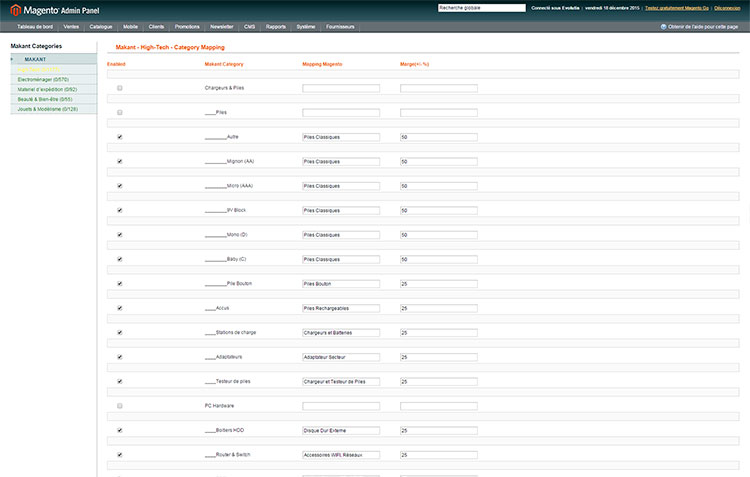The width and height of the screenshot is (750, 477).
Task: Click the Marge field for 9V Block
Action: tap(439, 210)
